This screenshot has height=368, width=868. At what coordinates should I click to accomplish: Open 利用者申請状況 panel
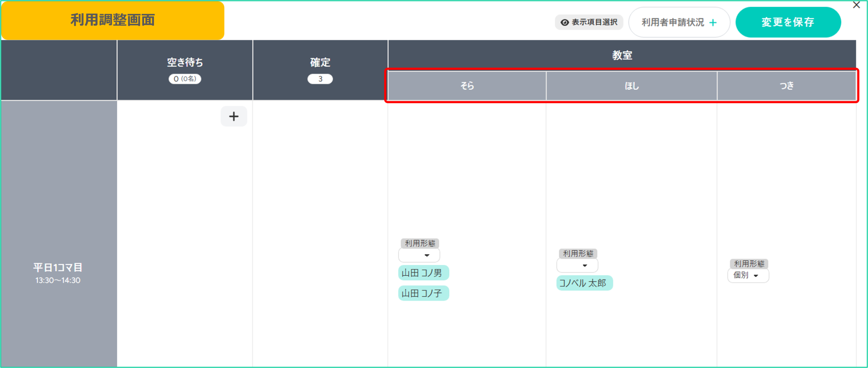coord(673,22)
